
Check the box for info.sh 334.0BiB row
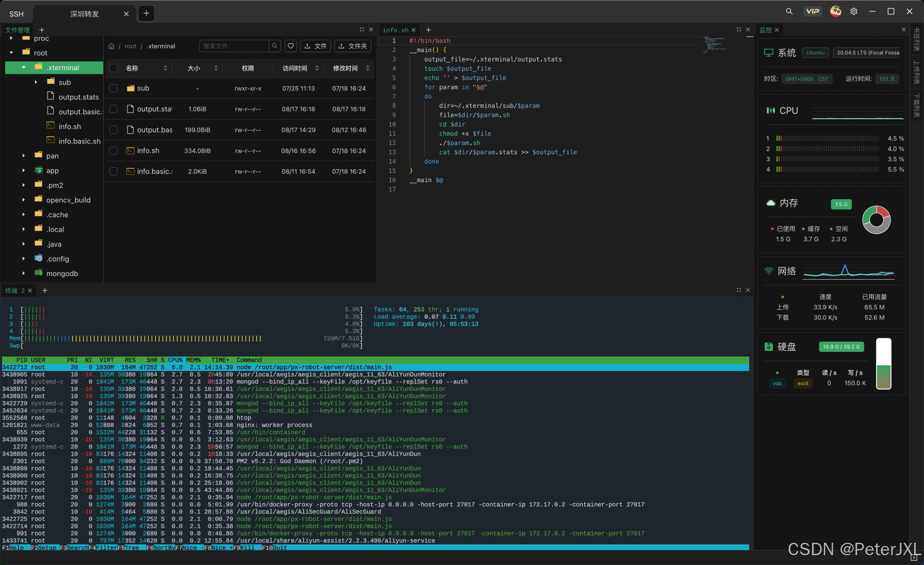[114, 151]
